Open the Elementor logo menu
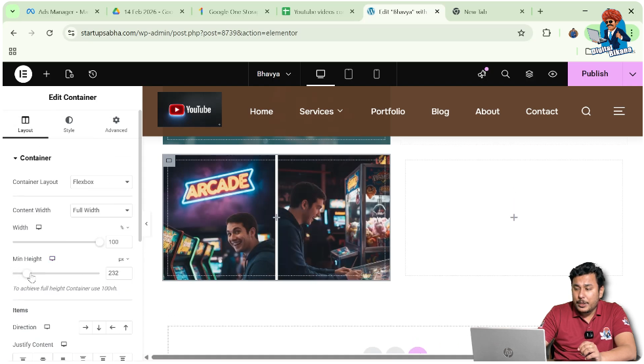644x364 pixels. (23, 74)
